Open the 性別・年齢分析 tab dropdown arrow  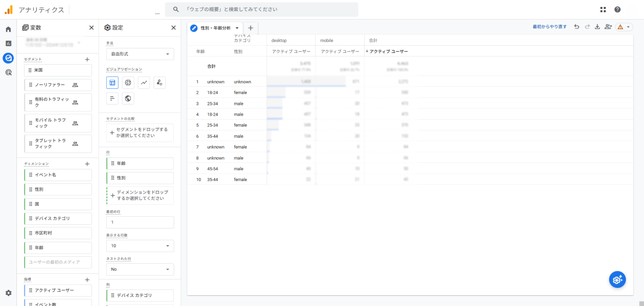point(237,28)
